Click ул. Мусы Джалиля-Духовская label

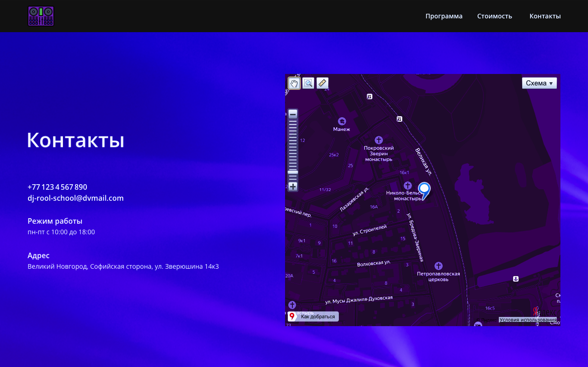pyautogui.click(x=359, y=299)
